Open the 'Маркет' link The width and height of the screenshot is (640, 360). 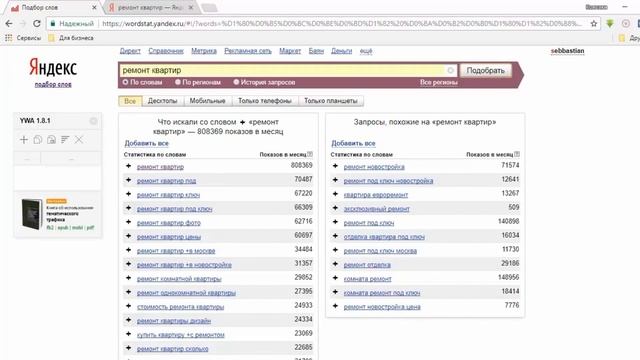290,51
